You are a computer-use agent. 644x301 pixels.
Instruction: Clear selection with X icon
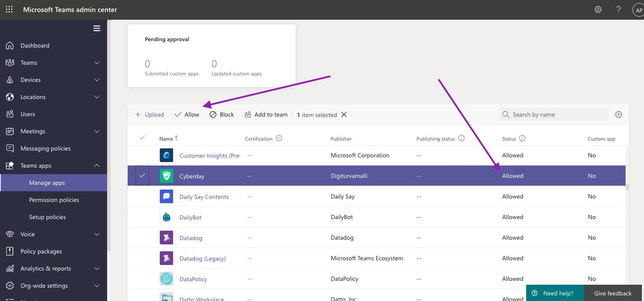[344, 114]
